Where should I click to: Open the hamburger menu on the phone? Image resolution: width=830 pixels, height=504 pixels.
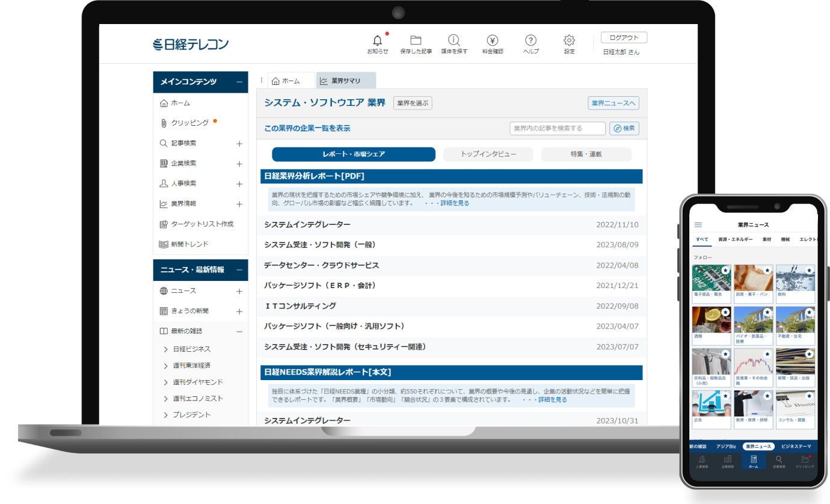coord(698,225)
